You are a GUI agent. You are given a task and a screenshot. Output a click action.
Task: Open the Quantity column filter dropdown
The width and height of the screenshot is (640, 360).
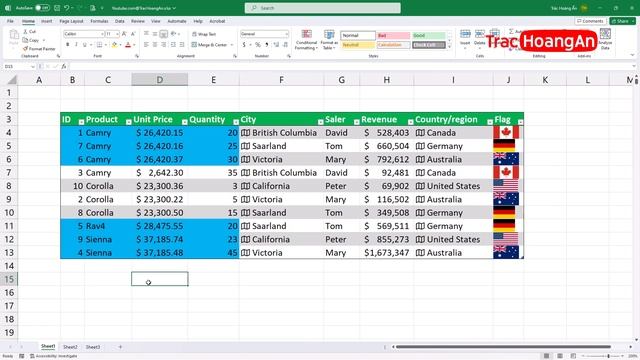pyautogui.click(x=236, y=122)
